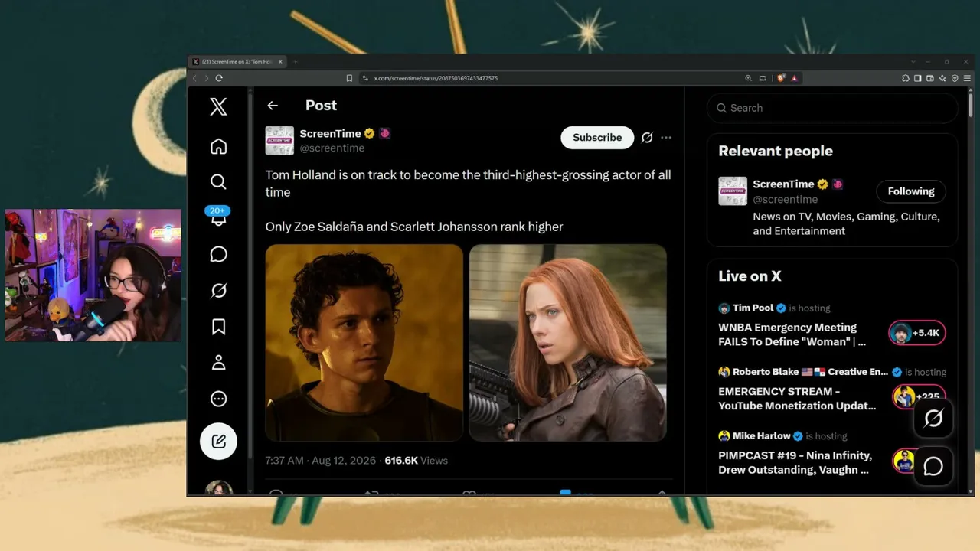The image size is (980, 551).
Task: Close the ScreenTime on X browser tab
Action: [280, 62]
